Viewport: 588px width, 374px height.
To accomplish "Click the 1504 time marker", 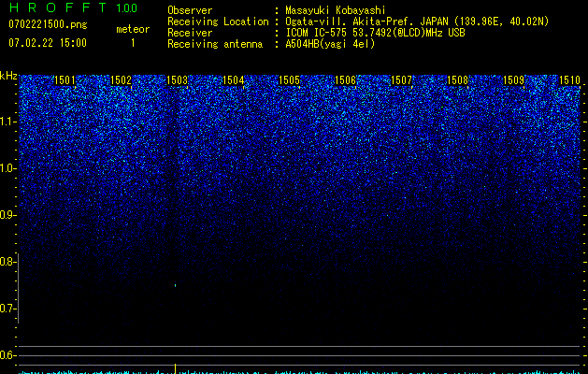I will point(234,80).
